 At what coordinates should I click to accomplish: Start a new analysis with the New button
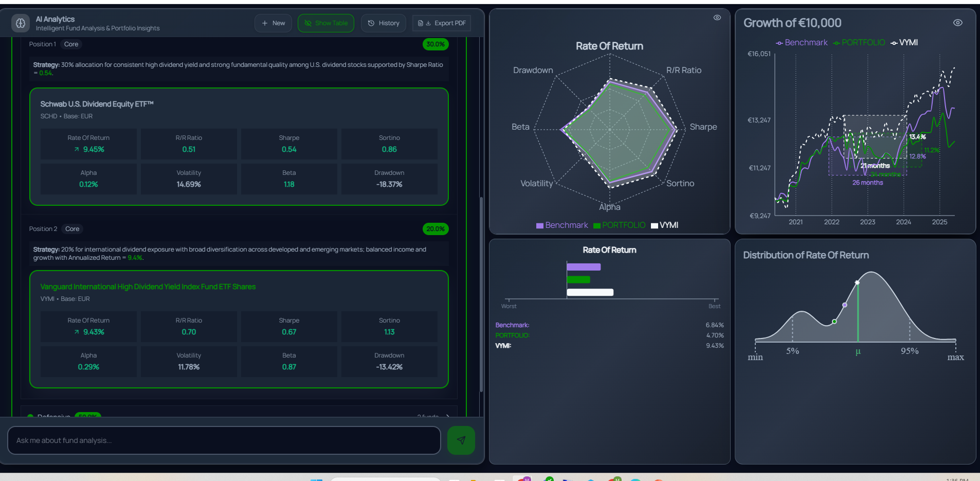tap(273, 23)
